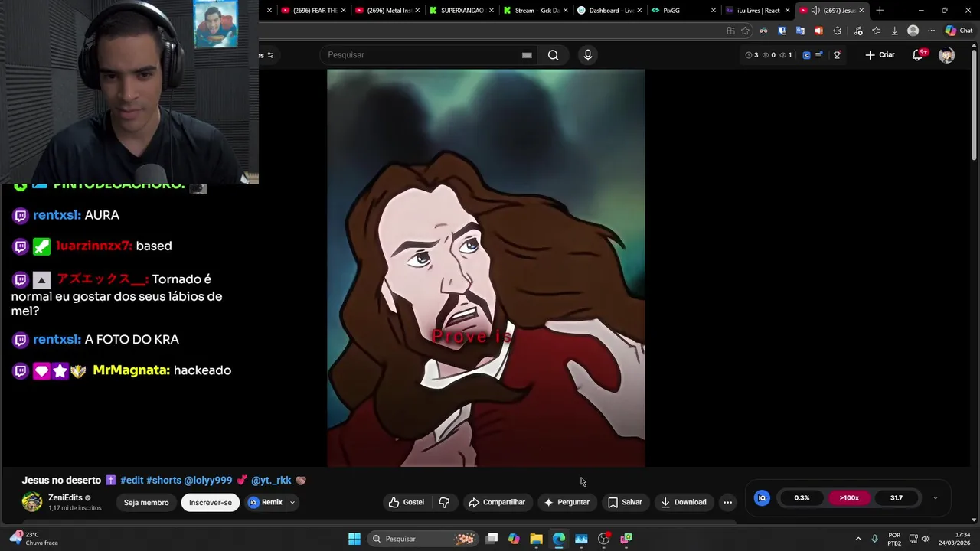This screenshot has width=980, height=551.
Task: Open YouTube notifications bell
Action: pos(918,55)
